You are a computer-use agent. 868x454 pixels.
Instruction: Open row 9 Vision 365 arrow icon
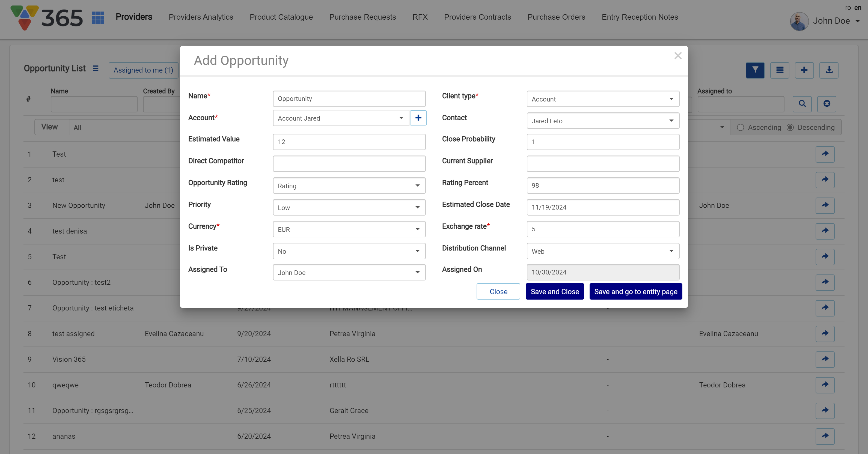[x=825, y=359]
